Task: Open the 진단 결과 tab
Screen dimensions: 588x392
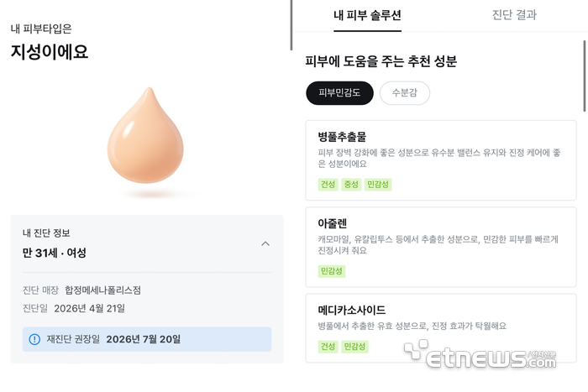Action: [514, 15]
